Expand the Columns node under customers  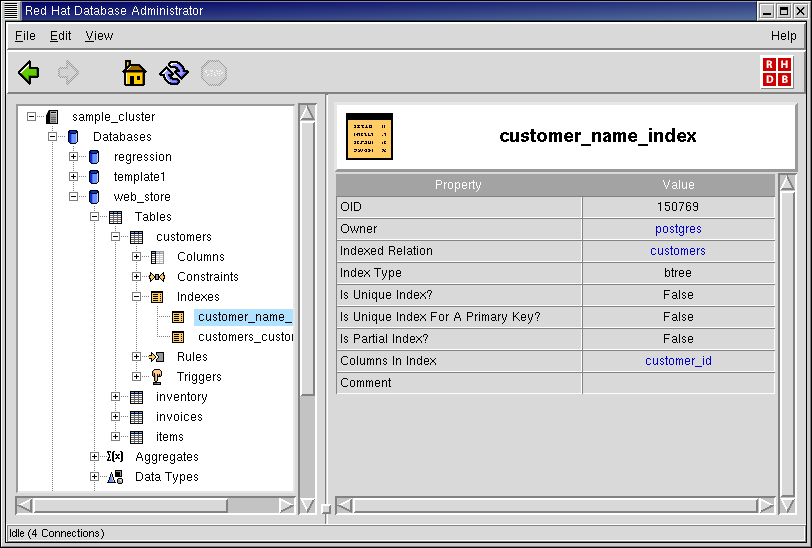click(137, 257)
